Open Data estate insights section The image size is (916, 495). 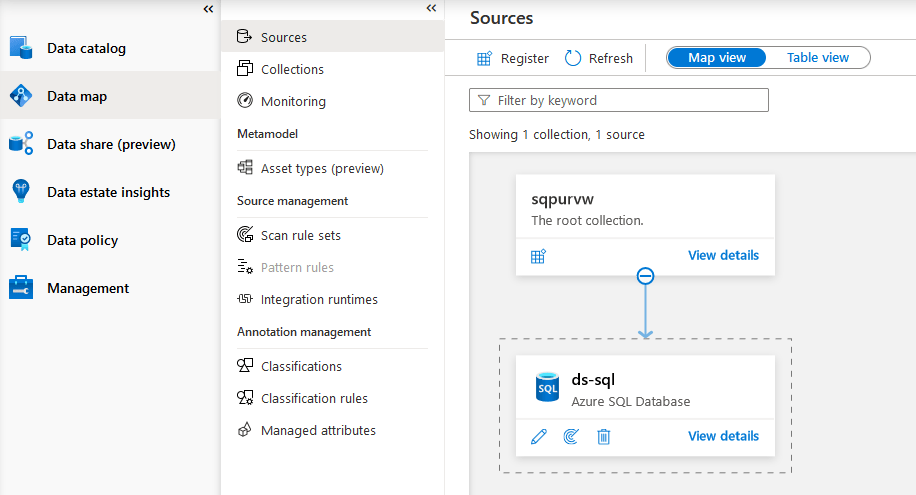[108, 192]
